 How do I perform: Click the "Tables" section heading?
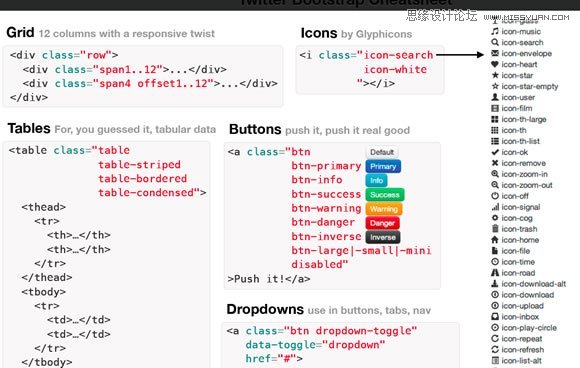[x=29, y=128]
